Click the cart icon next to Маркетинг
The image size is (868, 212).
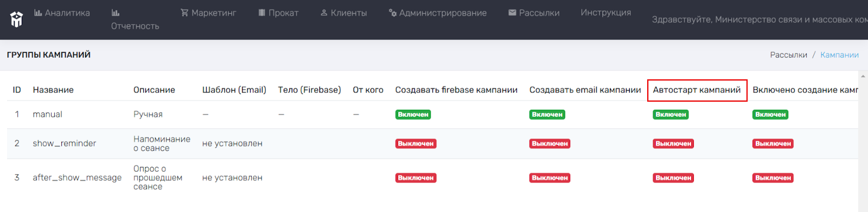pos(184,13)
